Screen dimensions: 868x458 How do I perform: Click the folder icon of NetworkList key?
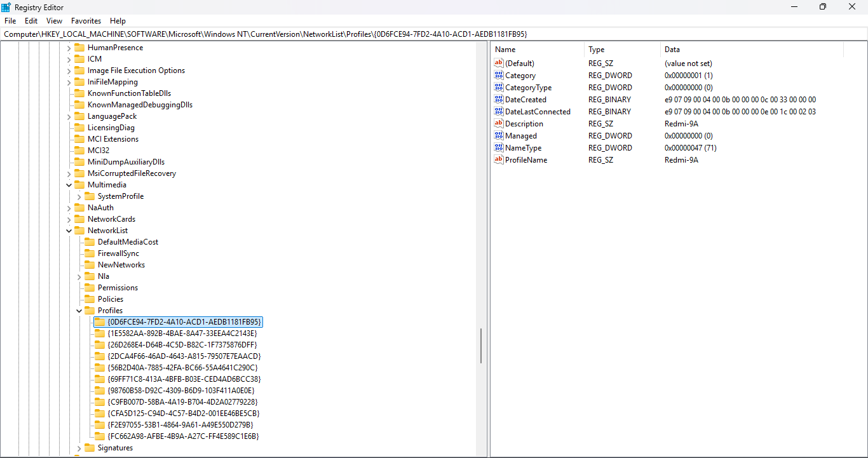(79, 231)
